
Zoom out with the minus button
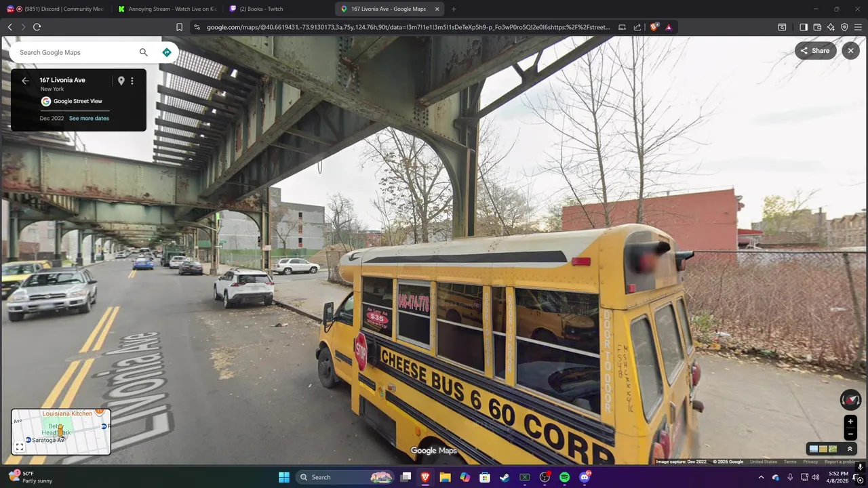pos(850,434)
